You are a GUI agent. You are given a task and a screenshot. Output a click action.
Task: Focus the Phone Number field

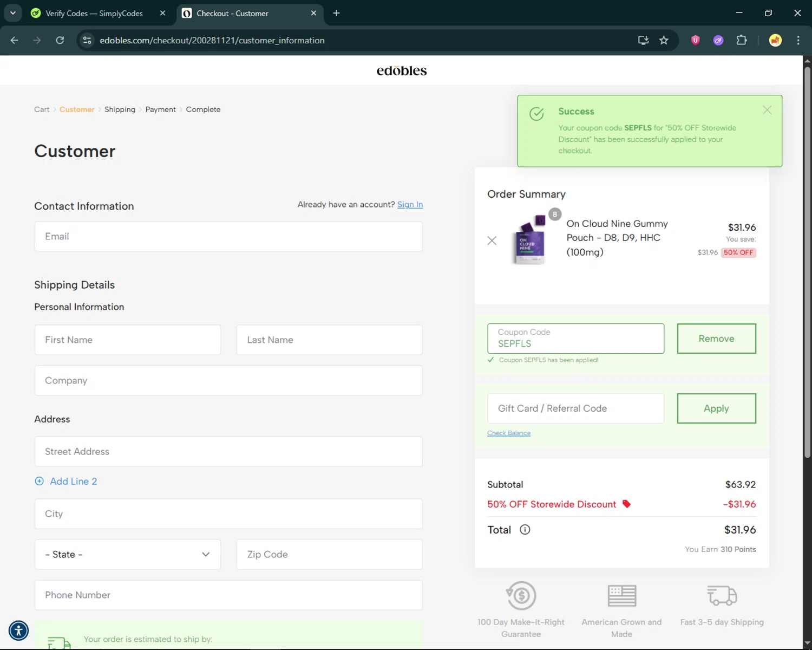pyautogui.click(x=228, y=595)
